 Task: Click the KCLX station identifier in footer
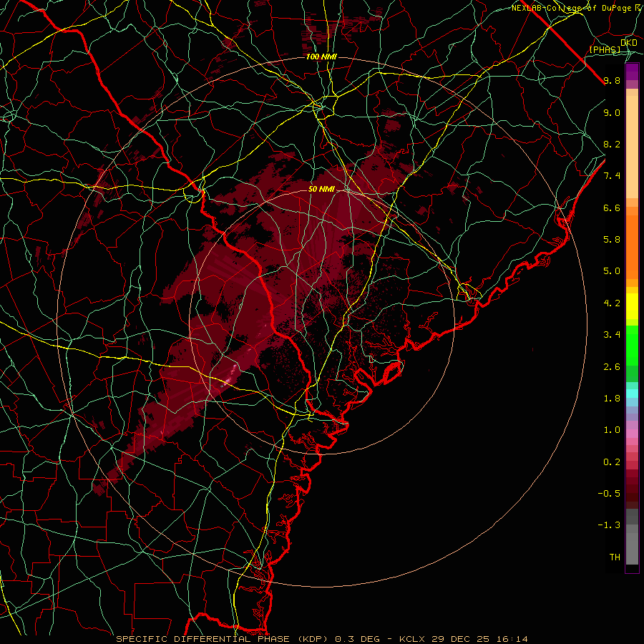tap(411, 639)
